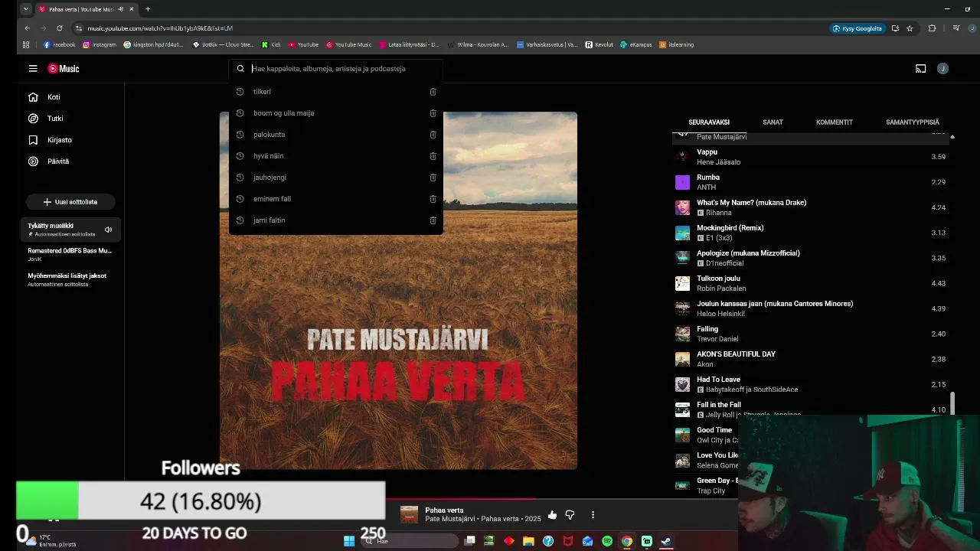This screenshot has width=980, height=551.
Task: Click the Windows Start button
Action: point(349,541)
